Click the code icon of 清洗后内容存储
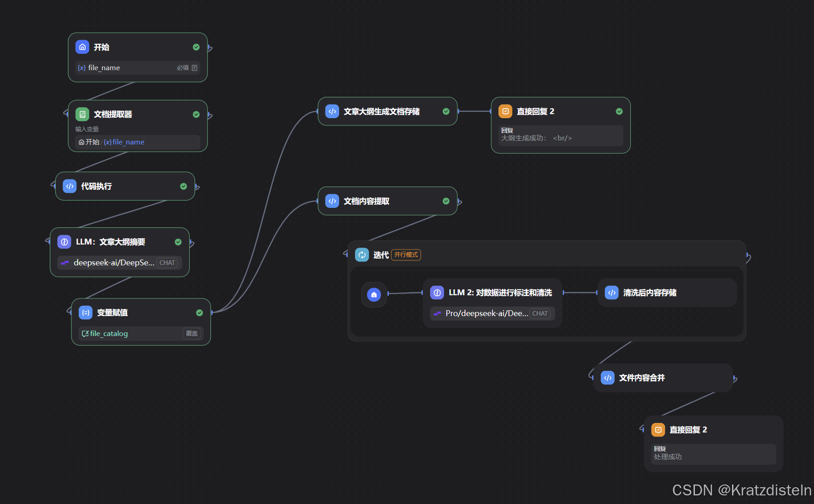This screenshot has height=504, width=814. coord(612,293)
